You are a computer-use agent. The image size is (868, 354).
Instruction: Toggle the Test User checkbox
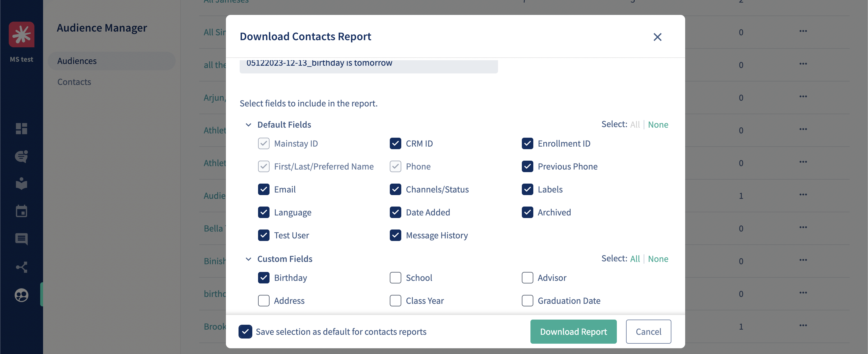tap(263, 235)
